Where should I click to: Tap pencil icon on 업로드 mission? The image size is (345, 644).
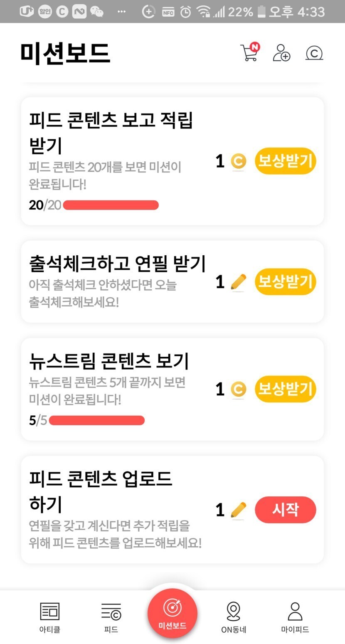tap(238, 510)
